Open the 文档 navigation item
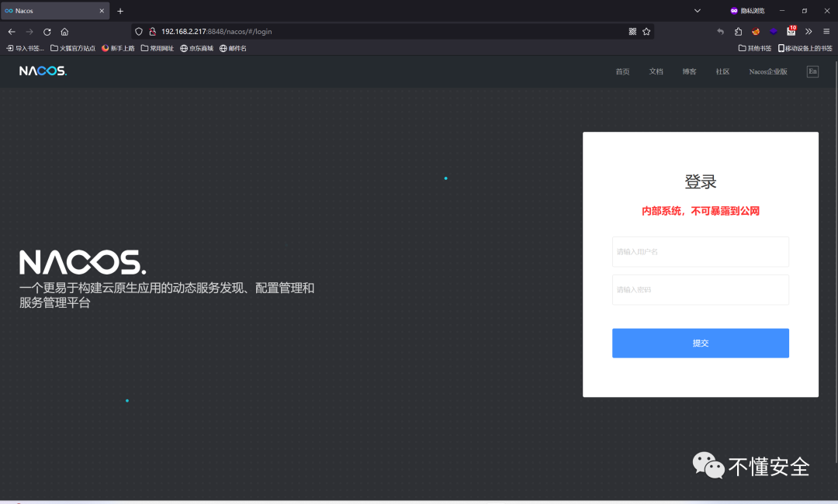The image size is (838, 504). coord(656,71)
